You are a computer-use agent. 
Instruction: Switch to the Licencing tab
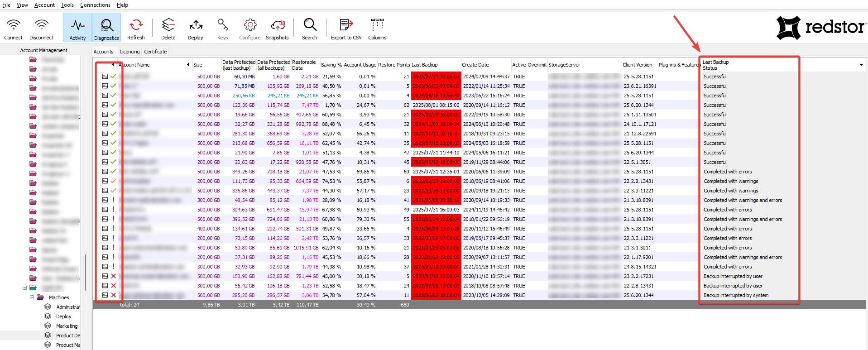click(130, 52)
